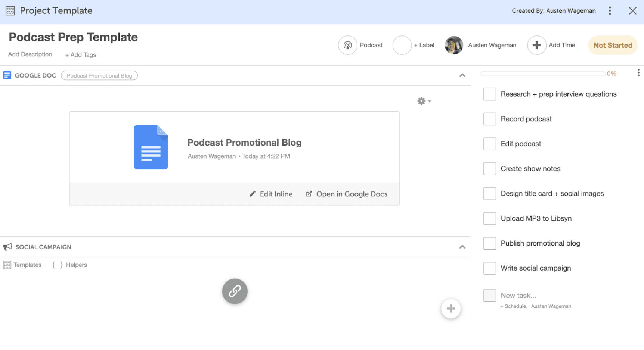Open in Google Docs link

tap(347, 194)
